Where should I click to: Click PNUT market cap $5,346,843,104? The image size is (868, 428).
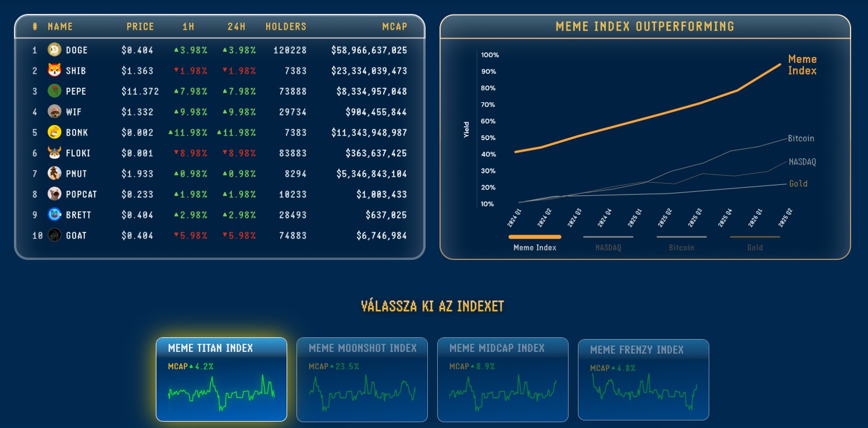tap(372, 174)
